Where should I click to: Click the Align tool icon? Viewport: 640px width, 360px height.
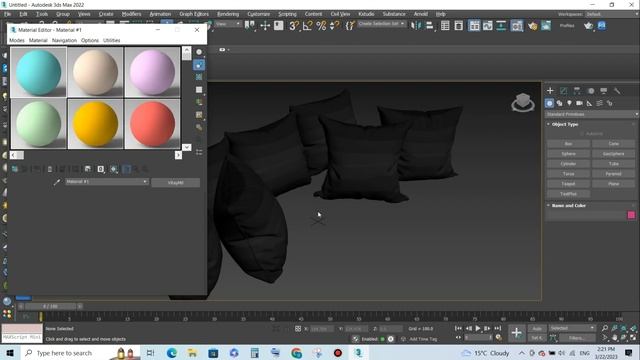click(x=429, y=26)
